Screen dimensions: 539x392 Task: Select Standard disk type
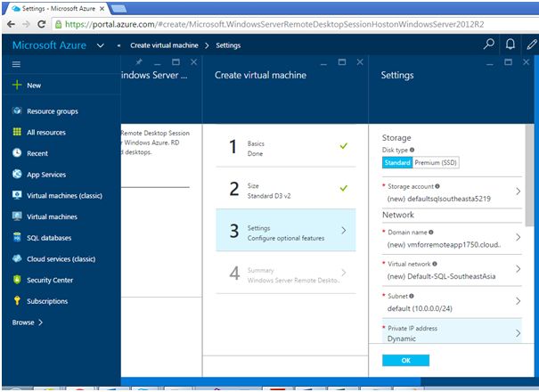(397, 163)
